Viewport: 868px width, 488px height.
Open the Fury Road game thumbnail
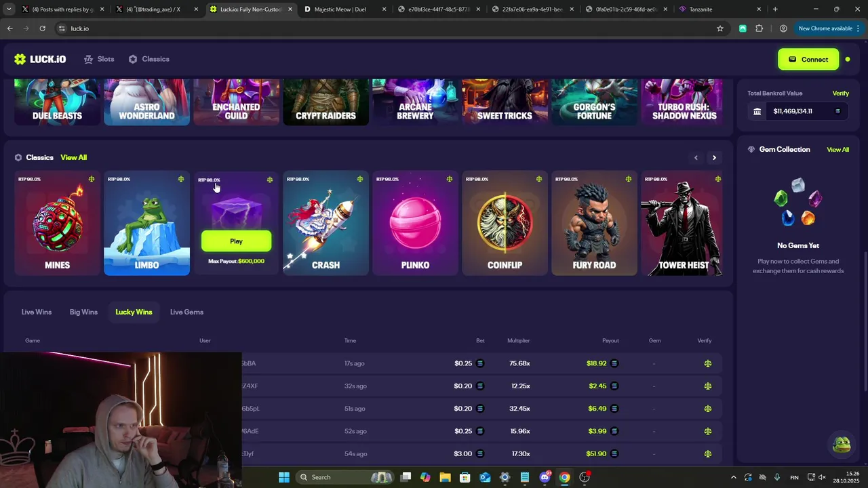tap(594, 223)
